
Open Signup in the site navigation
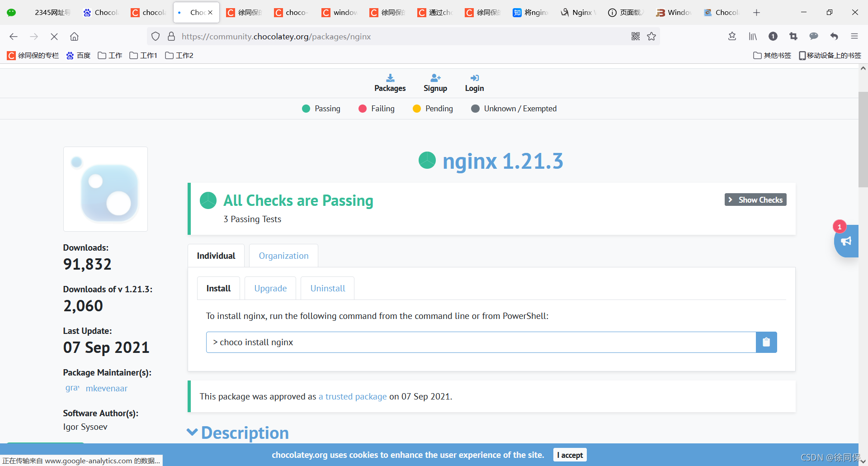pos(435,83)
